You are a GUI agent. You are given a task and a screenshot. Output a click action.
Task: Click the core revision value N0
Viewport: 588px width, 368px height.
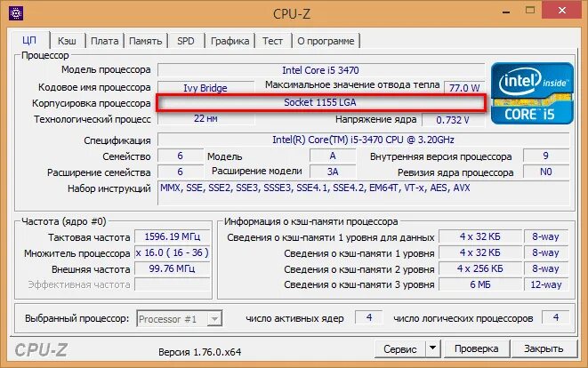pyautogui.click(x=545, y=172)
